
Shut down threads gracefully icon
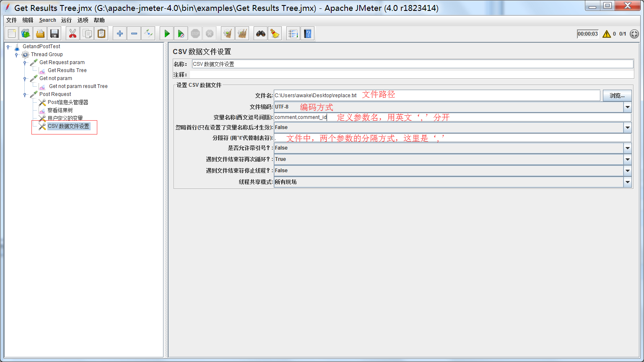pos(210,34)
